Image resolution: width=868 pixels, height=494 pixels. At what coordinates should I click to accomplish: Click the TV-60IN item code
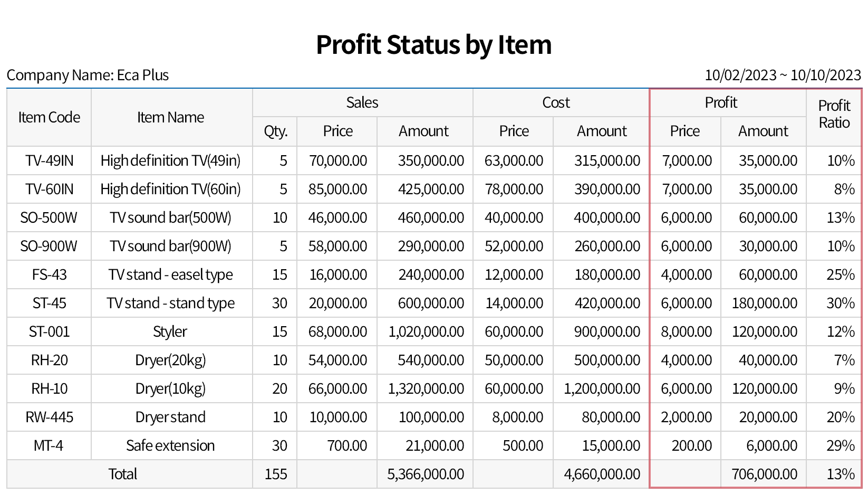[49, 189]
